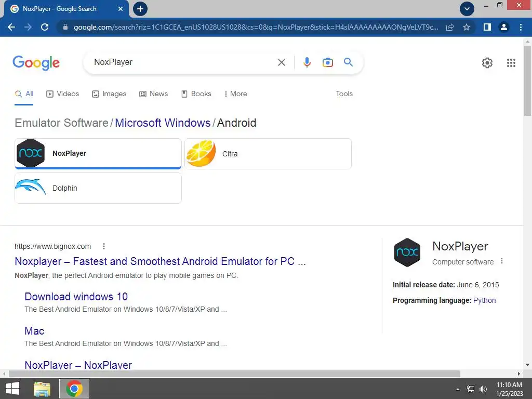Screen dimensions: 532x399
Task: Start a voice search with microphone
Action: (x=307, y=62)
